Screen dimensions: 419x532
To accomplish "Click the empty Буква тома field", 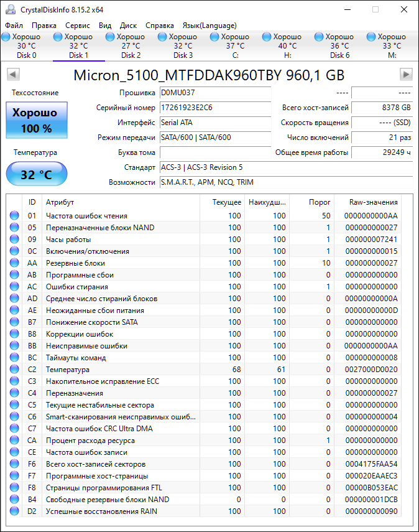I will (215, 152).
